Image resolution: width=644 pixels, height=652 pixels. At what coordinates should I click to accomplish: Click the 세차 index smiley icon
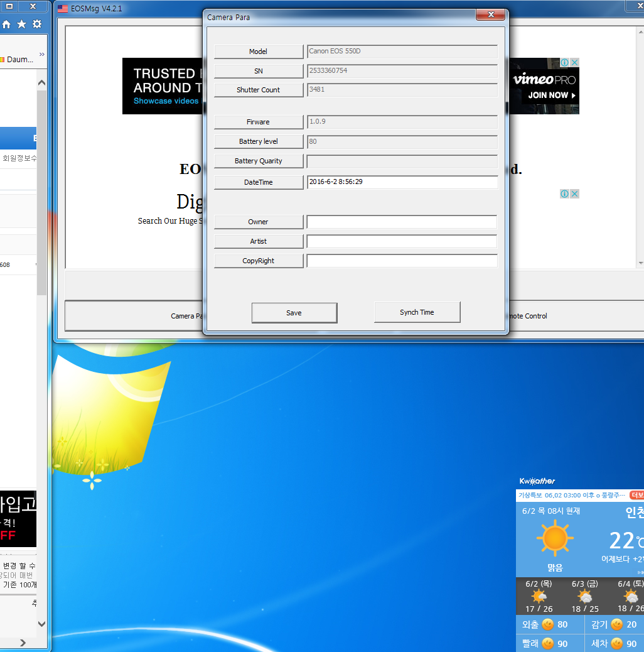[x=618, y=643]
